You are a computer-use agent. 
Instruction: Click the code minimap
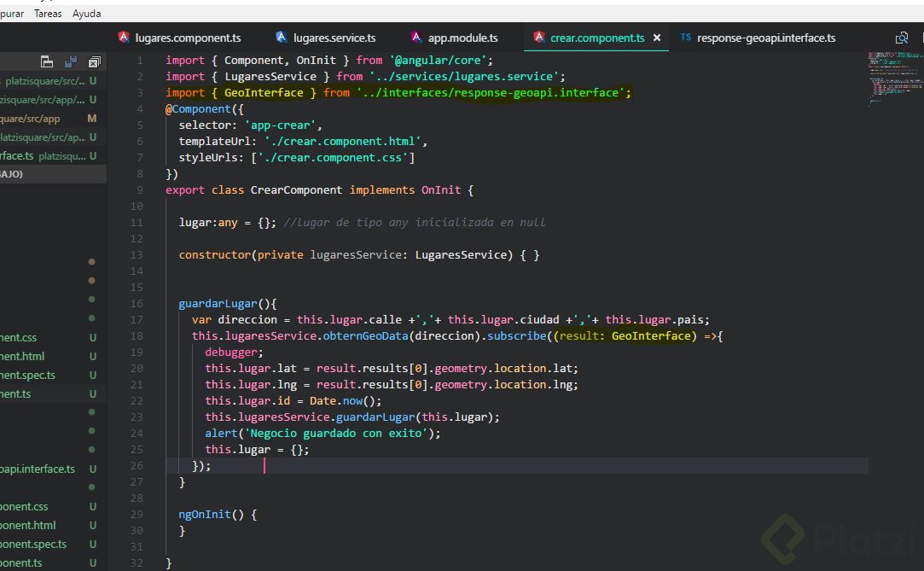[894, 79]
